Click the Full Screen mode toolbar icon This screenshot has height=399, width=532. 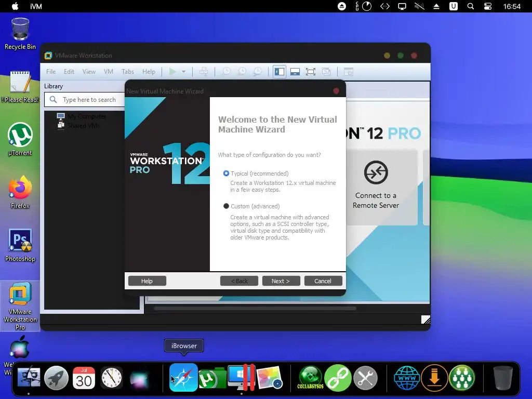tap(311, 72)
